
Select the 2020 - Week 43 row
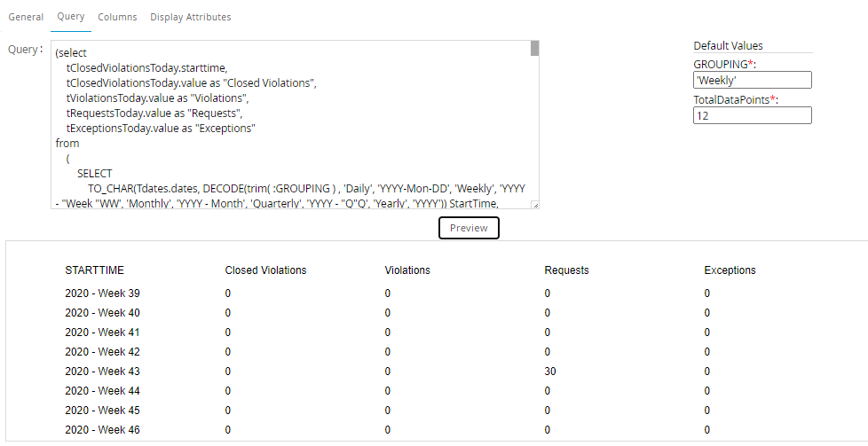pos(102,372)
